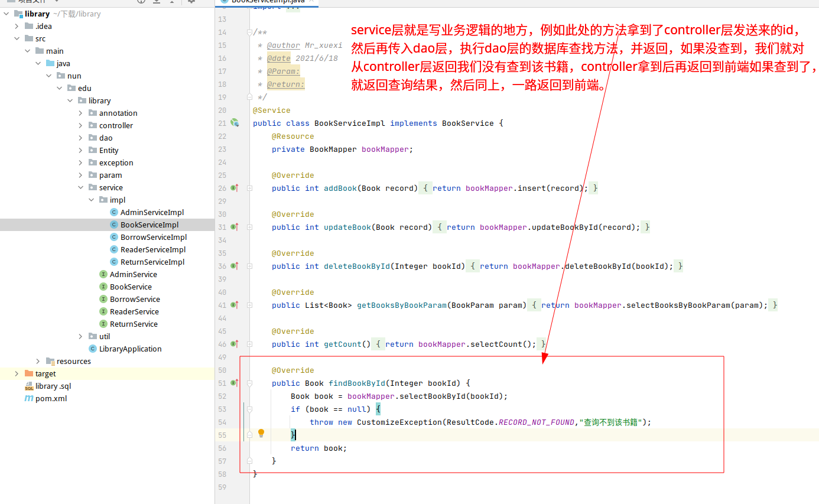Click the AdminServiceImpl class icon
Viewport: 819px width, 504px height.
(114, 212)
